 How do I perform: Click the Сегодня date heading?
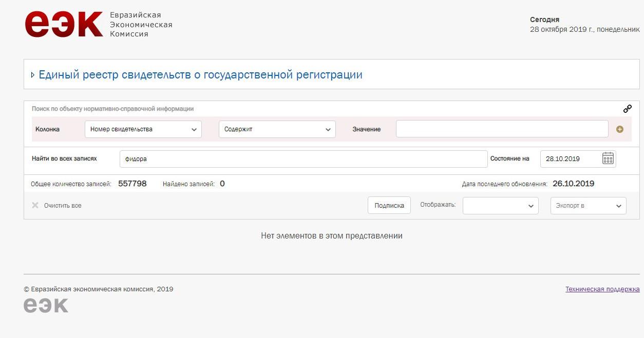tap(544, 19)
